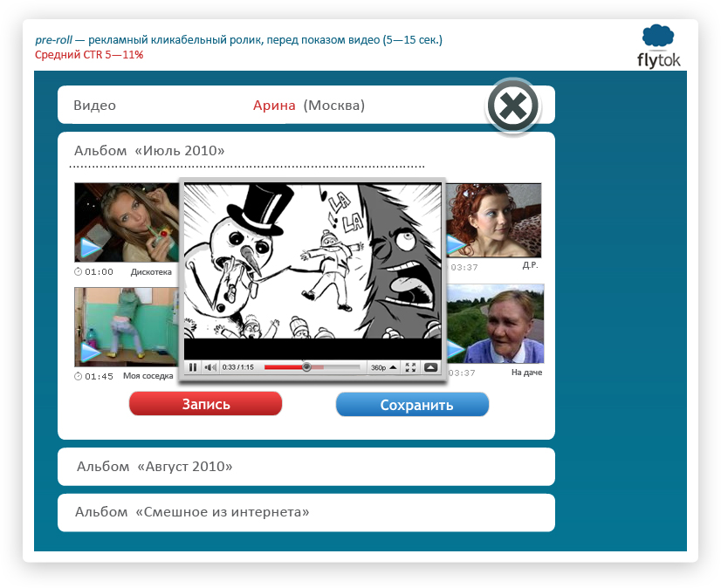Open the Д.Р. video thumbnail
The image size is (721, 588).
coord(494,220)
